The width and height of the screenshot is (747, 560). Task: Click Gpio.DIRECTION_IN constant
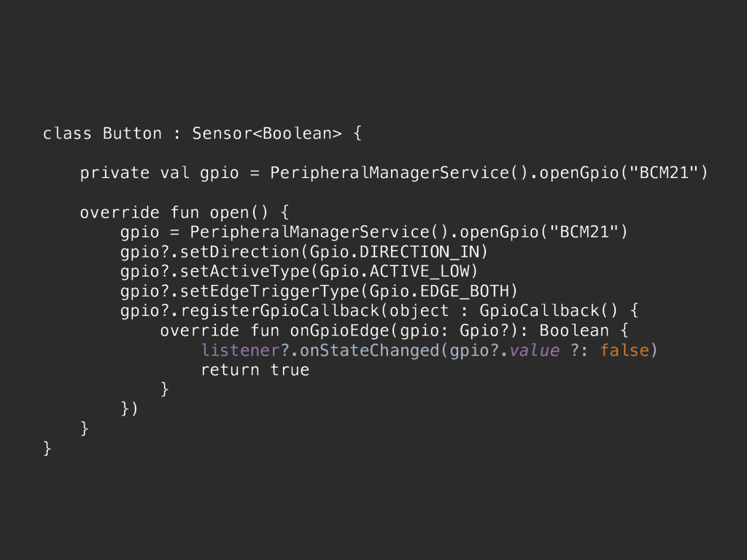pyautogui.click(x=394, y=252)
